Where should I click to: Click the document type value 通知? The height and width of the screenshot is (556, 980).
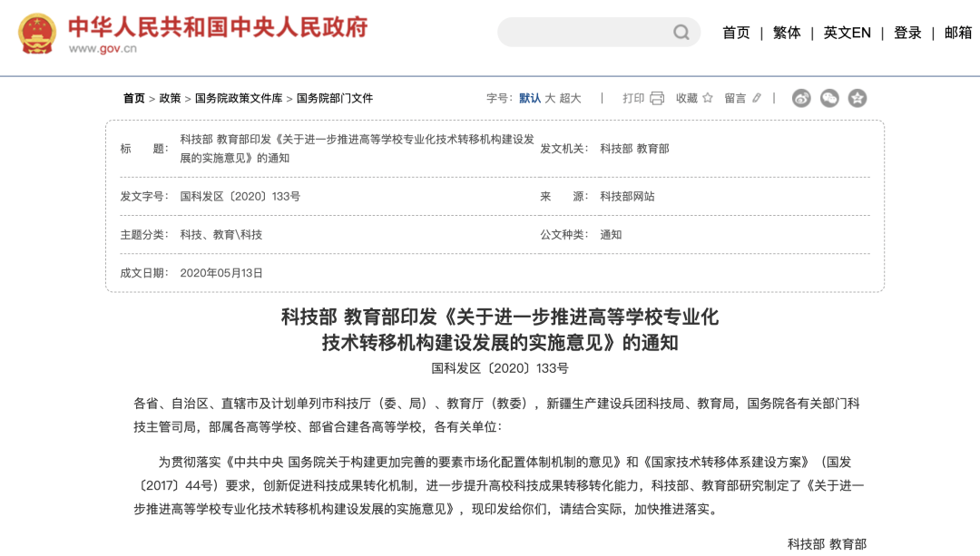[611, 235]
